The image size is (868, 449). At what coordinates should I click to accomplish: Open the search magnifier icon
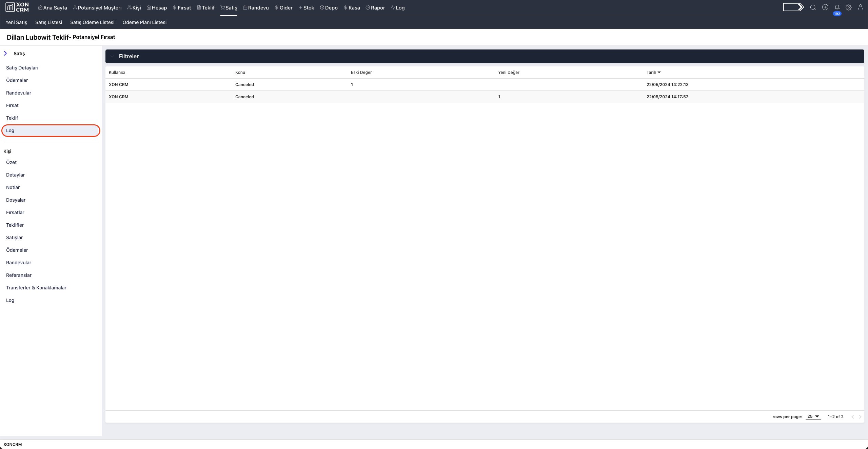(x=813, y=7)
